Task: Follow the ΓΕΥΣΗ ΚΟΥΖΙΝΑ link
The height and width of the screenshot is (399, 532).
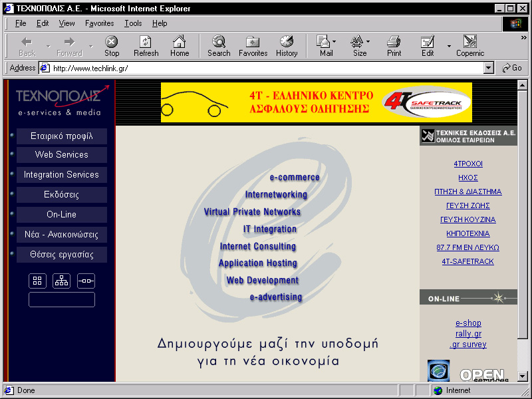Action: click(468, 219)
